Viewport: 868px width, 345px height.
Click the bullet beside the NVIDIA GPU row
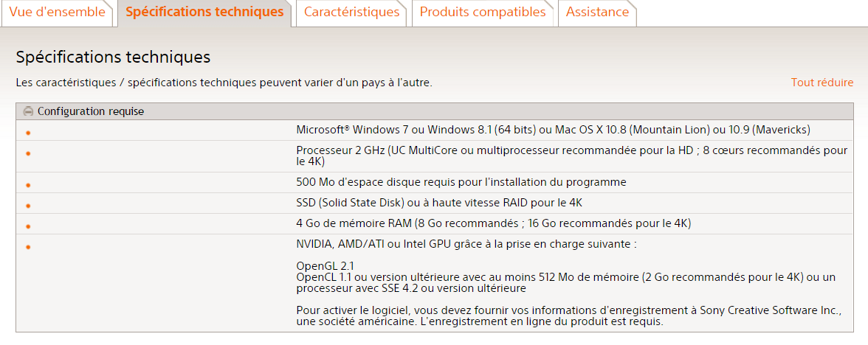28,248
